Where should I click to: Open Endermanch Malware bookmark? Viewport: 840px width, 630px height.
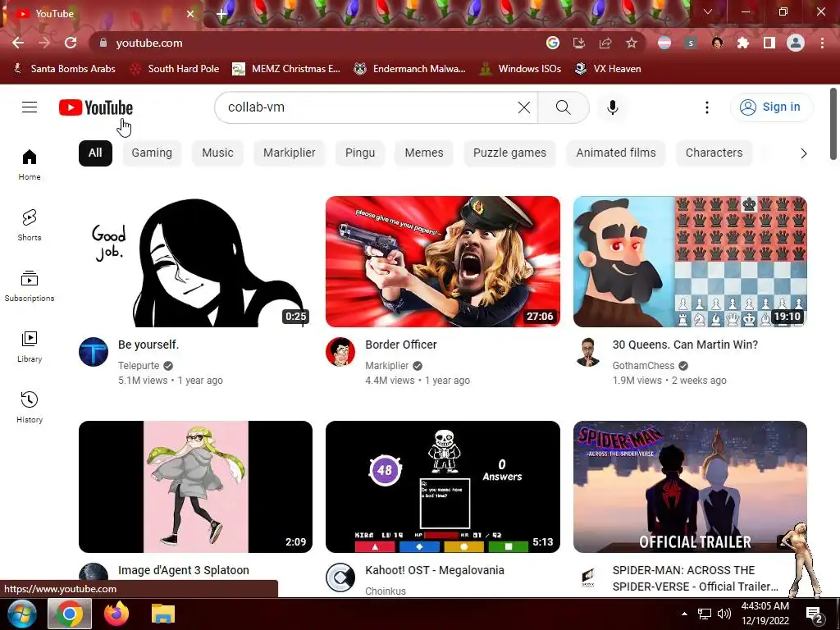click(410, 69)
